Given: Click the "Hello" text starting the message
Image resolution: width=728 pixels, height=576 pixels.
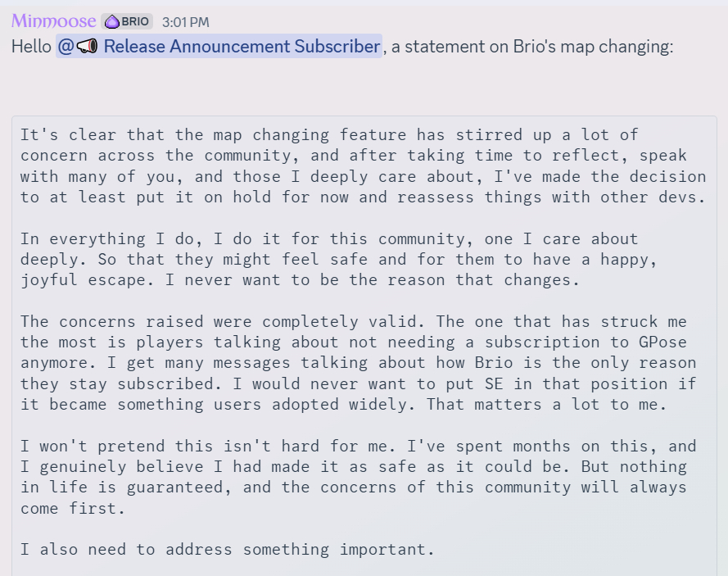Looking at the screenshot, I should (31, 47).
